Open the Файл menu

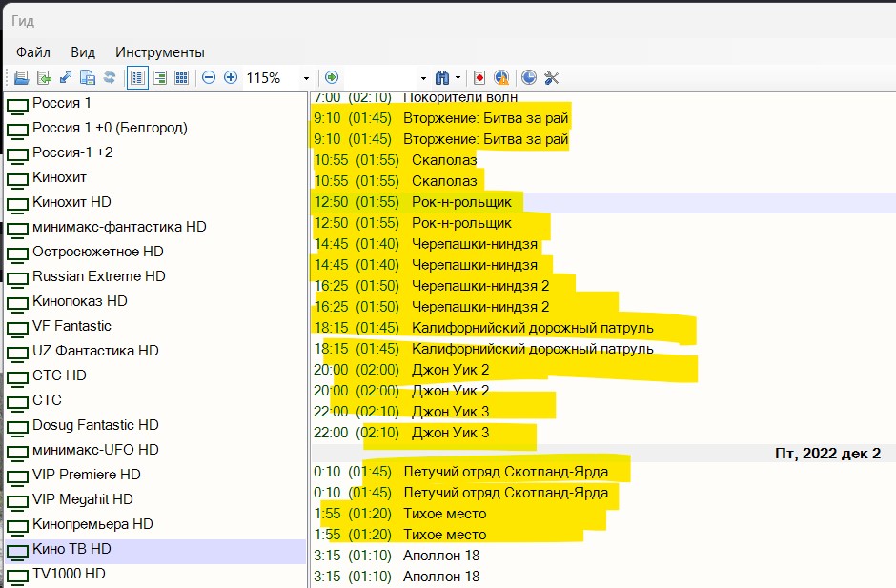(33, 52)
